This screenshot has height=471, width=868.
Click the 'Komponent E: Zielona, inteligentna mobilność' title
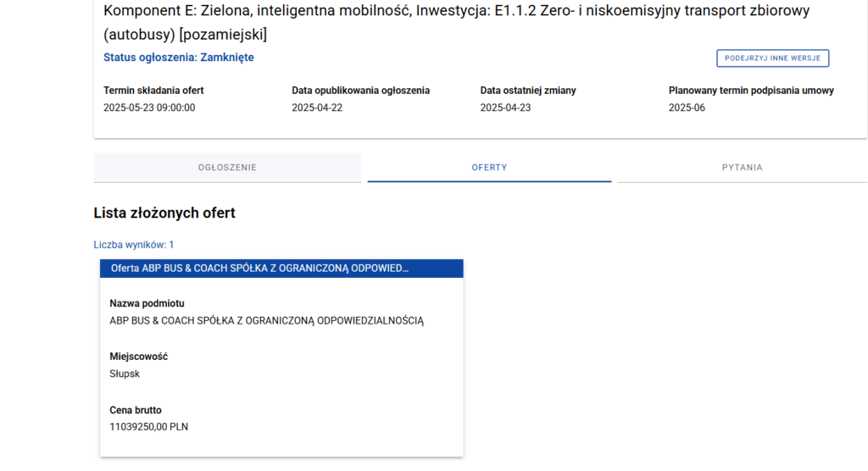[257, 10]
